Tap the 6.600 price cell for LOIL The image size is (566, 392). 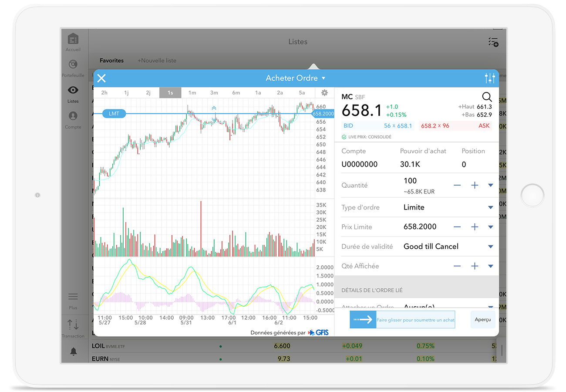(x=282, y=346)
